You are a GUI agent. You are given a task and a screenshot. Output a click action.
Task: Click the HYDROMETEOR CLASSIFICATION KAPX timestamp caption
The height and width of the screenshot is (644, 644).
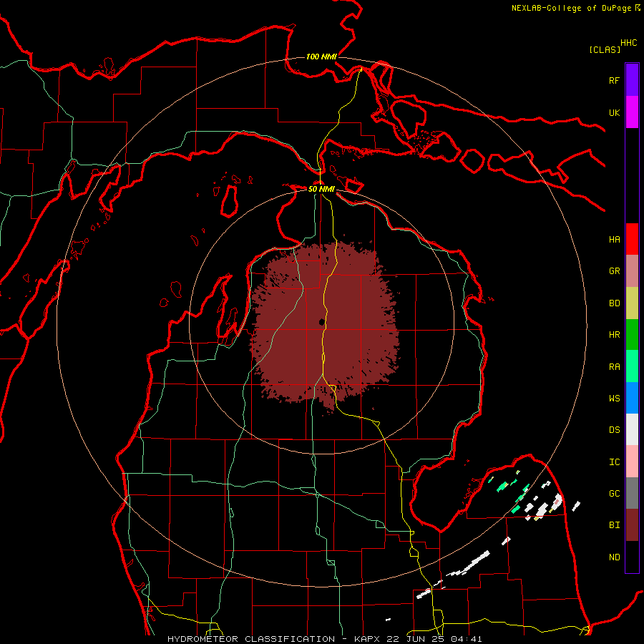pyautogui.click(x=324, y=639)
